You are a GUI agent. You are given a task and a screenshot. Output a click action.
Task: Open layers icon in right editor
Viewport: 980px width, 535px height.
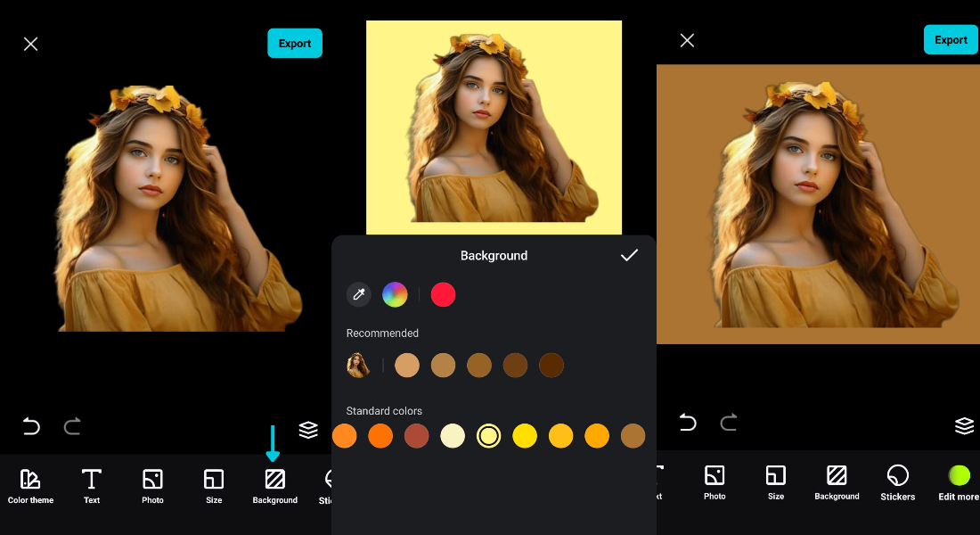click(964, 425)
